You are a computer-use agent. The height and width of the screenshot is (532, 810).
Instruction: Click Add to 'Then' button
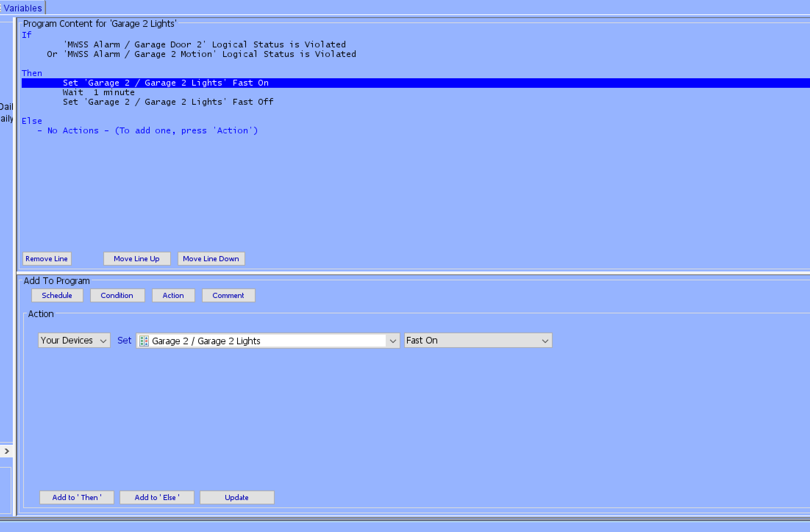coord(77,497)
